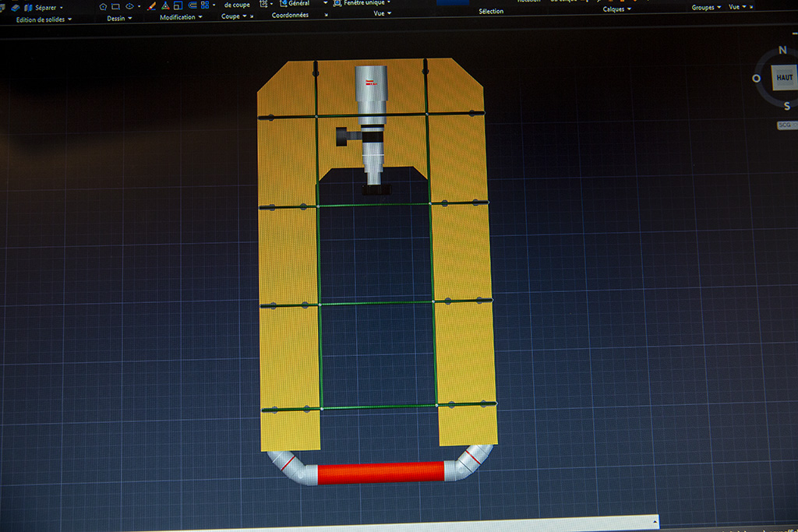This screenshot has height=532, width=798.
Task: Click the HAUT face of the ViewCube
Action: [x=784, y=78]
